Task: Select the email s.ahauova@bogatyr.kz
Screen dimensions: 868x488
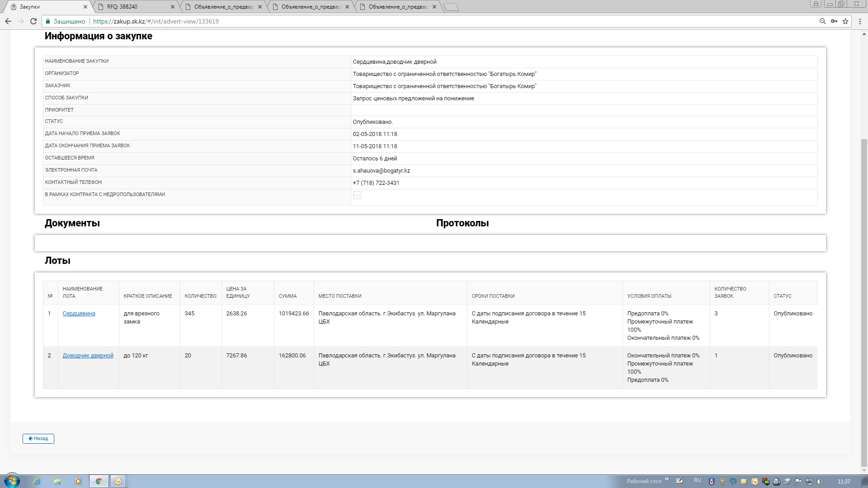Action: click(x=381, y=171)
